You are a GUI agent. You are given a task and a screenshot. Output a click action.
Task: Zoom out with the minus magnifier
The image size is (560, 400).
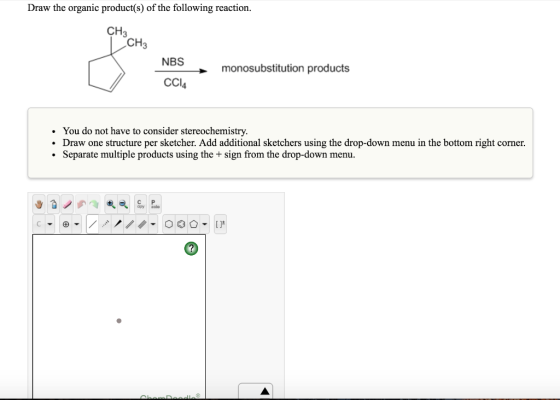(123, 204)
